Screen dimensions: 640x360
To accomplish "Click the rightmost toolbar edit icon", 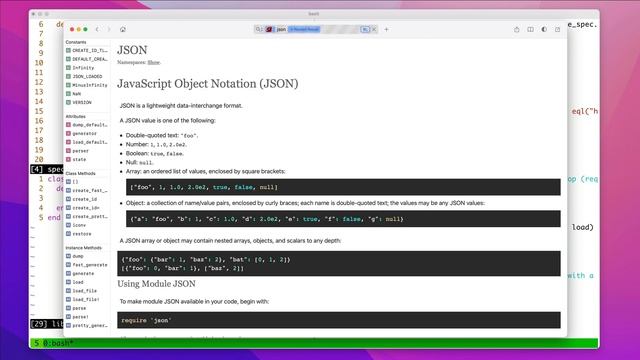I will pos(558,29).
